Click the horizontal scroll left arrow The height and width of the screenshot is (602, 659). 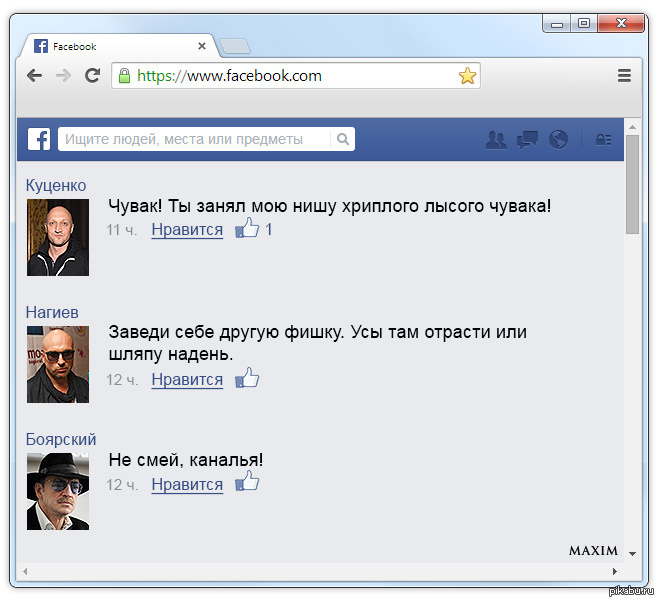25,571
